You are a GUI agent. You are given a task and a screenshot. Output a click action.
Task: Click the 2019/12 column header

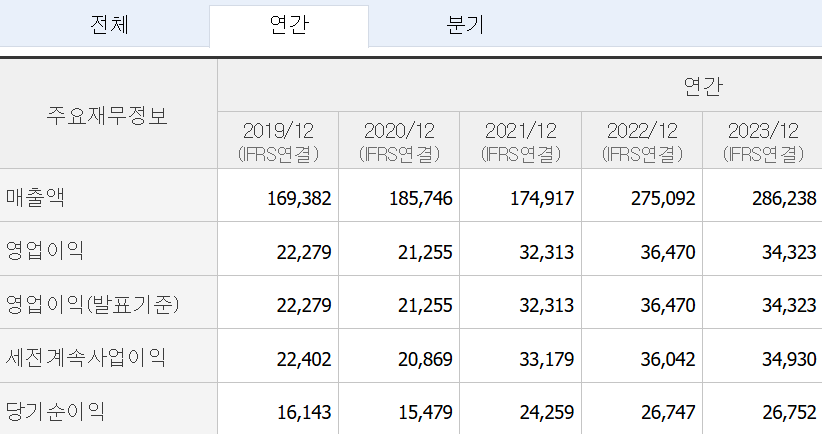[278, 140]
